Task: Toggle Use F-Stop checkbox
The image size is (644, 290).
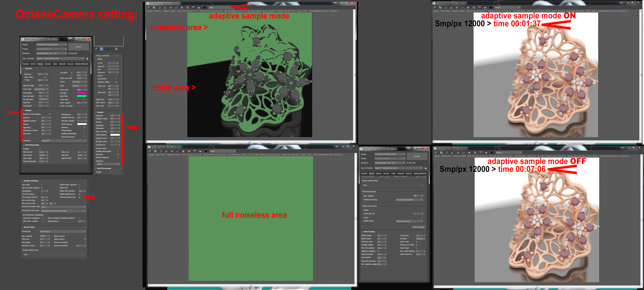Action: coord(45,77)
